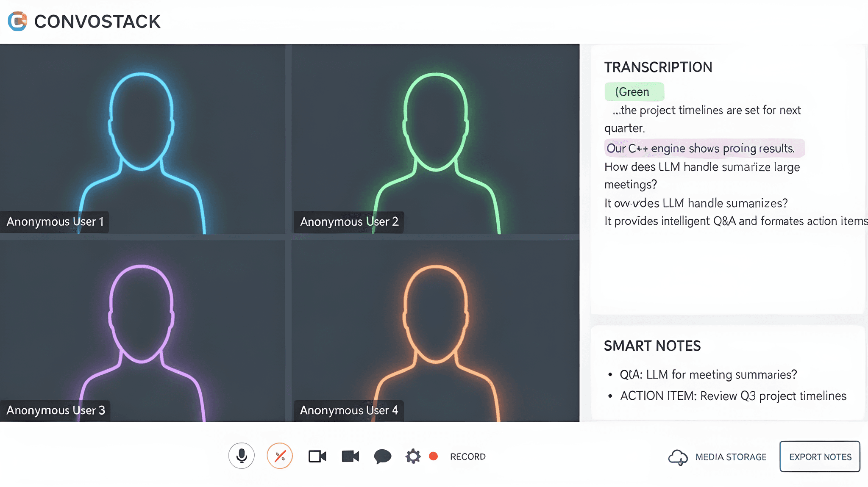Screen dimensions: 868x487
Task: Click the "LLM for meeting summaries?" note
Action: pyautogui.click(x=708, y=374)
